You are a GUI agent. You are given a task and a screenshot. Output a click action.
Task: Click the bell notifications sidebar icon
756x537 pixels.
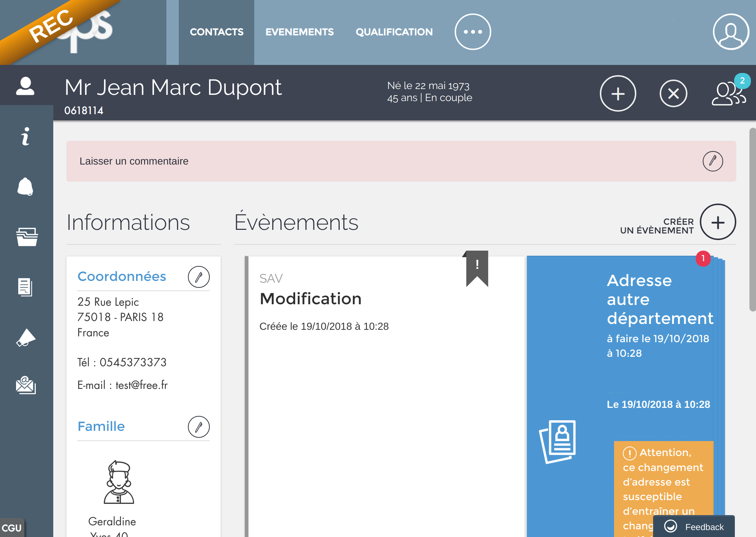25,187
